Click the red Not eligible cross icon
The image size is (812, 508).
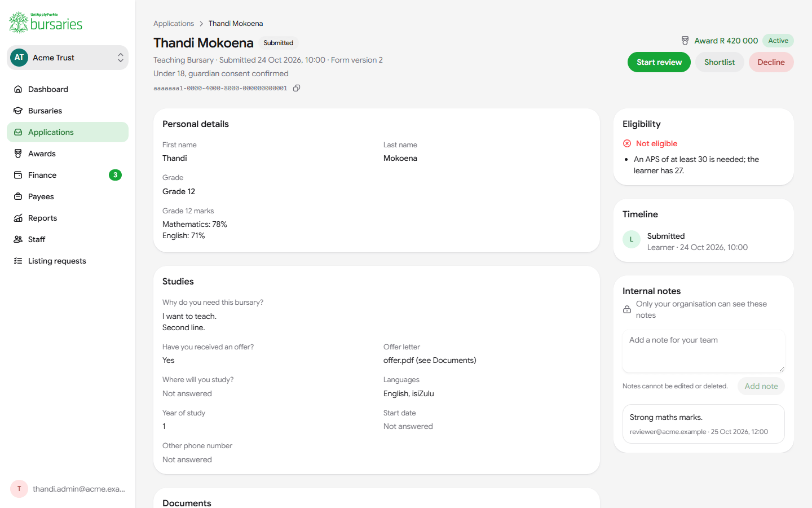coord(627,143)
